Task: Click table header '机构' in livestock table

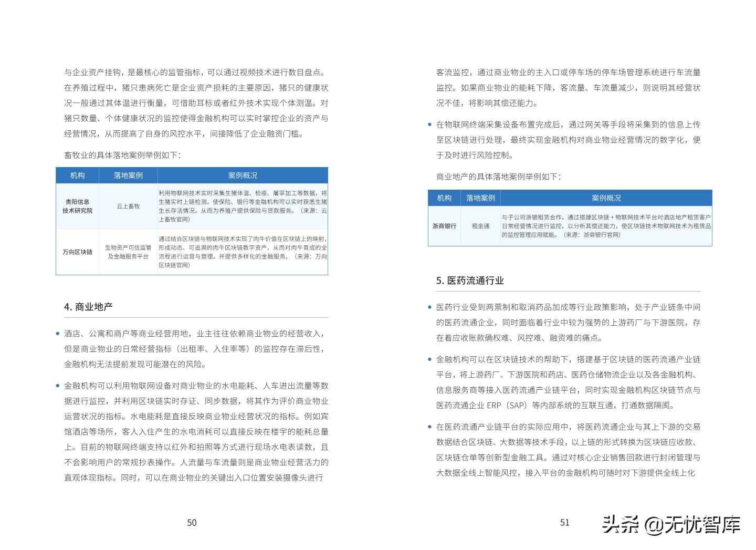Action: coord(77,175)
